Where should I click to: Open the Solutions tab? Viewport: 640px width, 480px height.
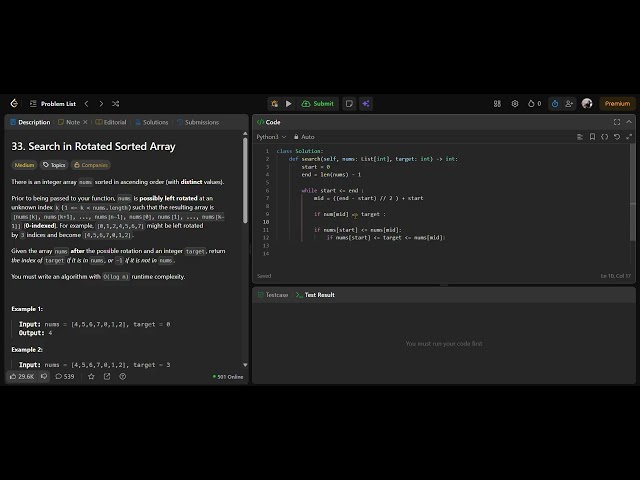[x=151, y=122]
